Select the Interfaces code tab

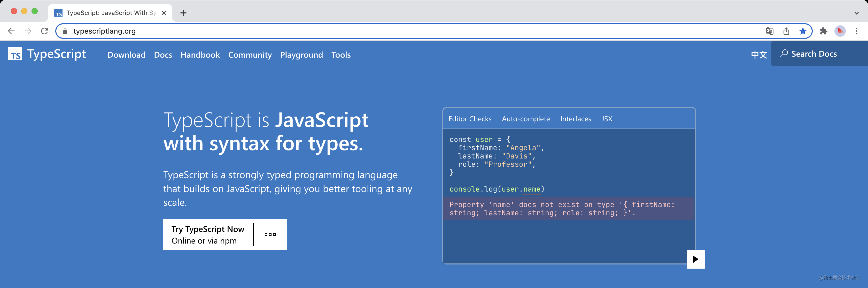[576, 119]
